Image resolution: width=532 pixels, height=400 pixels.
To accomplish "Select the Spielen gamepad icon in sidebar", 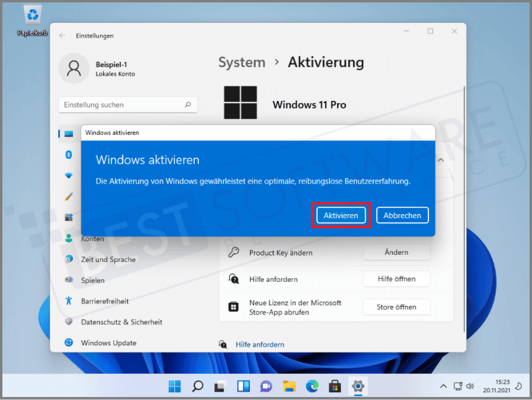I will (69, 280).
